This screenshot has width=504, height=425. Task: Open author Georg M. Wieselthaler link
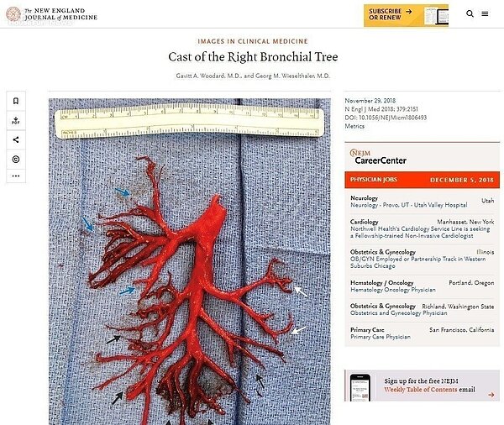[293, 76]
